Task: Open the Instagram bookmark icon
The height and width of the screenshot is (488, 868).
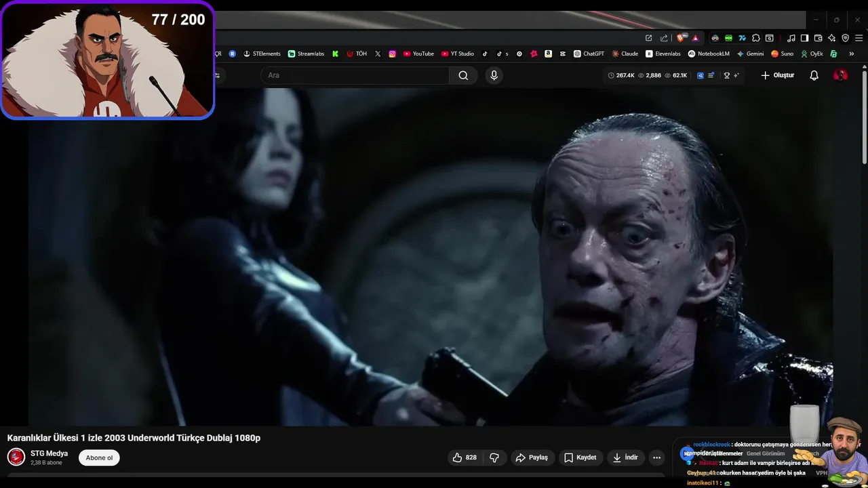Action: click(392, 54)
